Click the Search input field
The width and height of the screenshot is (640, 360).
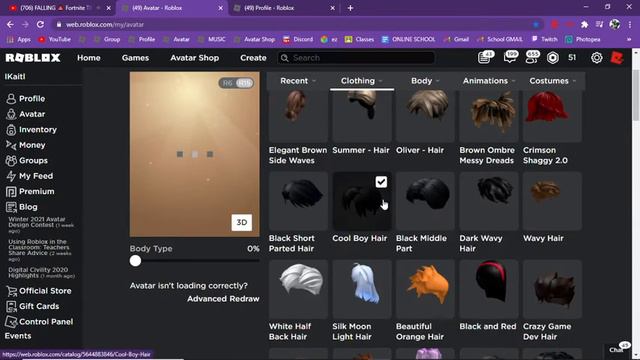[356, 58]
